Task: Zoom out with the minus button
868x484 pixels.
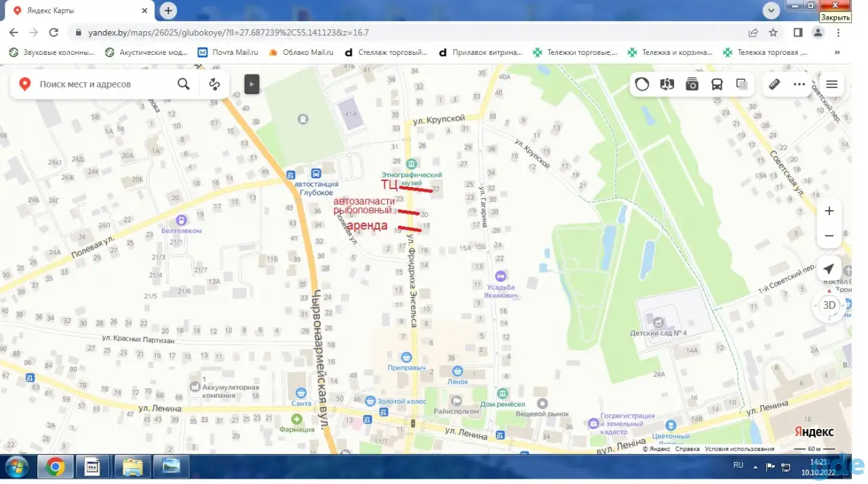Action: tap(829, 236)
